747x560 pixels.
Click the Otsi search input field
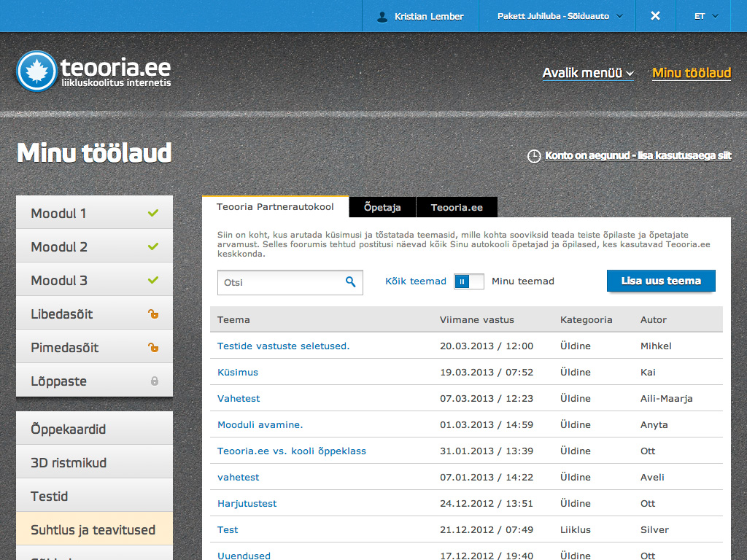(281, 282)
